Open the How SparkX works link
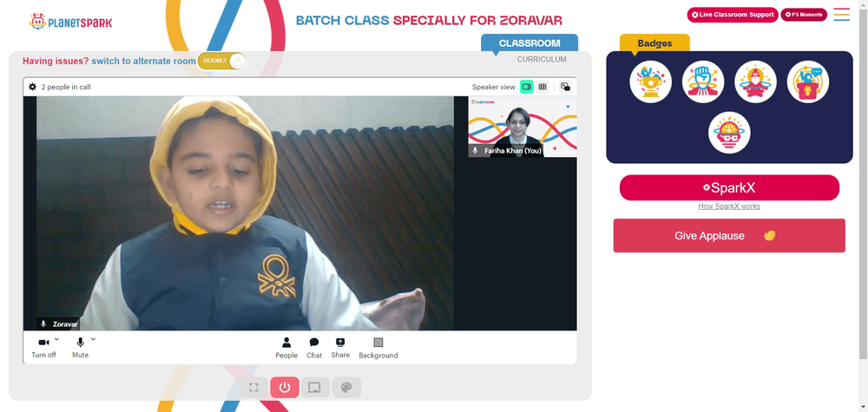868x412 pixels. click(729, 206)
